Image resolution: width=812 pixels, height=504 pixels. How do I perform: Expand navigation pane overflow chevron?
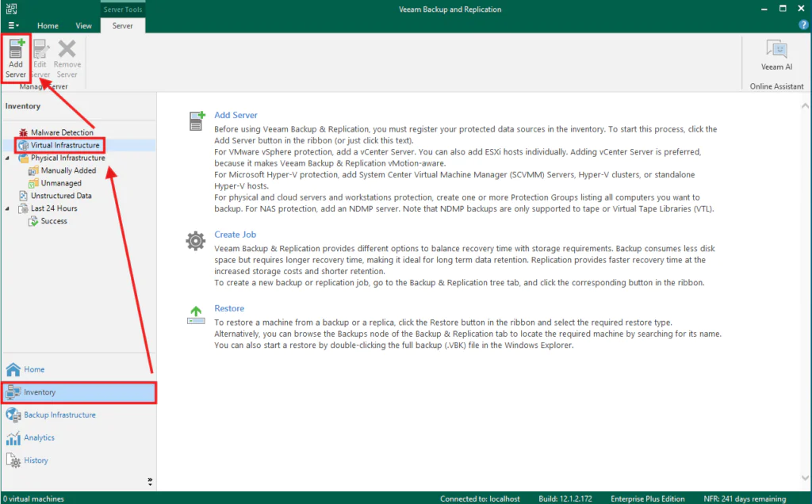(x=150, y=480)
